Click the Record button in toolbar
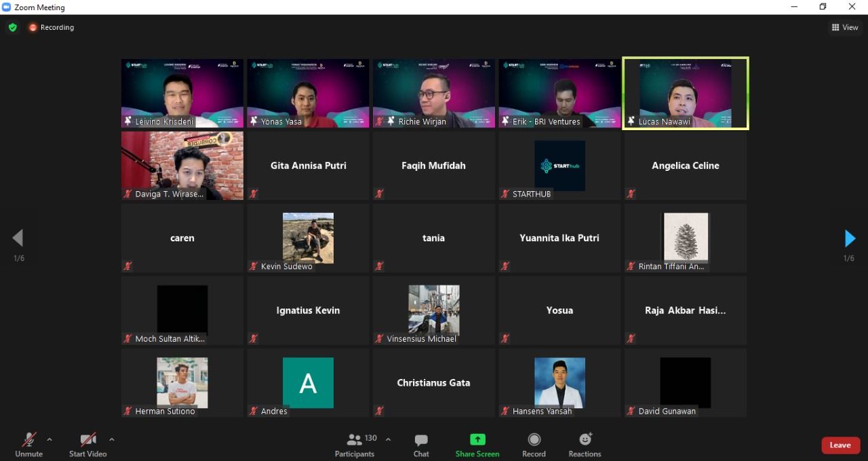Image resolution: width=868 pixels, height=461 pixels. coord(534,445)
